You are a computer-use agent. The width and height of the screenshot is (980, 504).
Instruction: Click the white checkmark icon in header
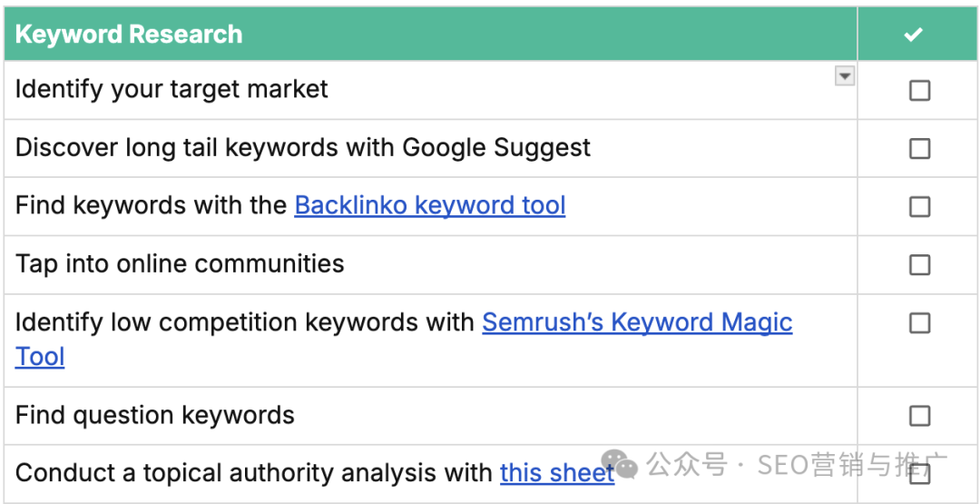point(913,35)
